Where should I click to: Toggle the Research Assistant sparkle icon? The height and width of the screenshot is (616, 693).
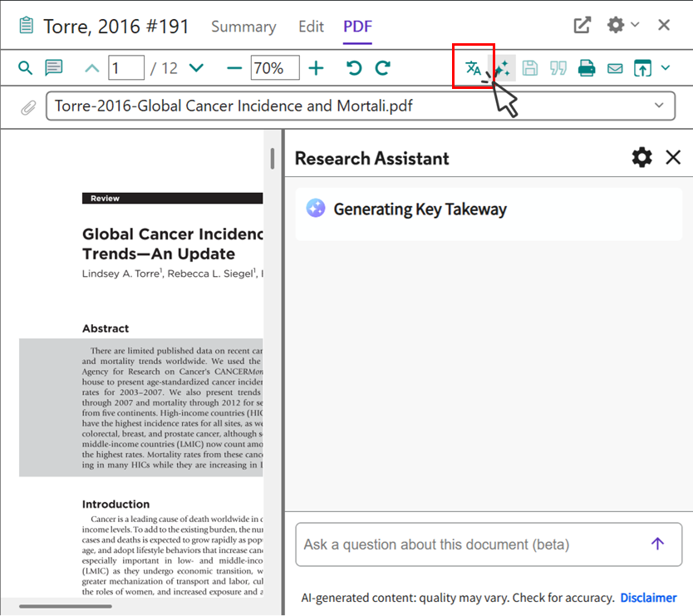coord(502,68)
